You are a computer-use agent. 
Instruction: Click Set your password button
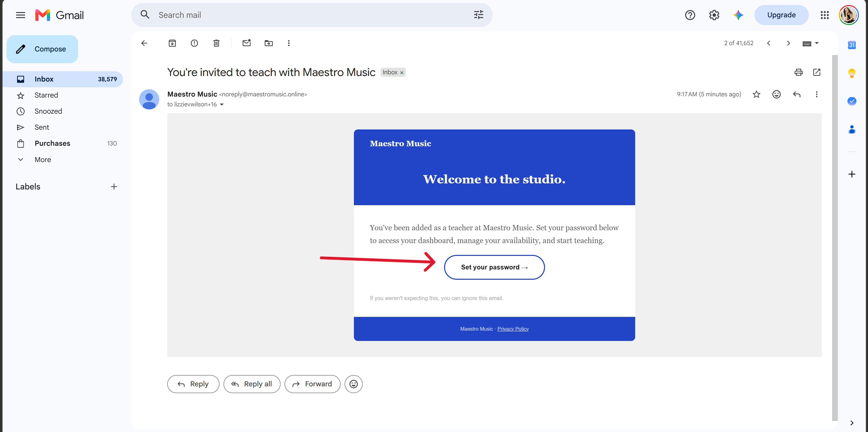[x=494, y=267]
